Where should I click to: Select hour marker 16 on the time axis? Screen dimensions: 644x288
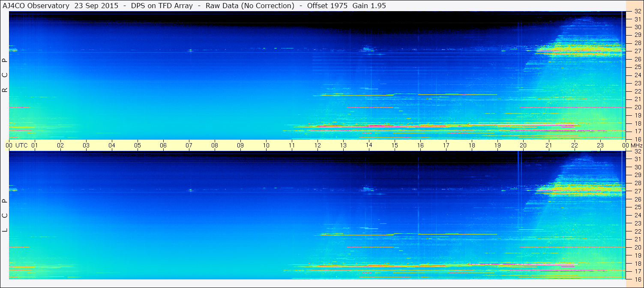point(420,145)
